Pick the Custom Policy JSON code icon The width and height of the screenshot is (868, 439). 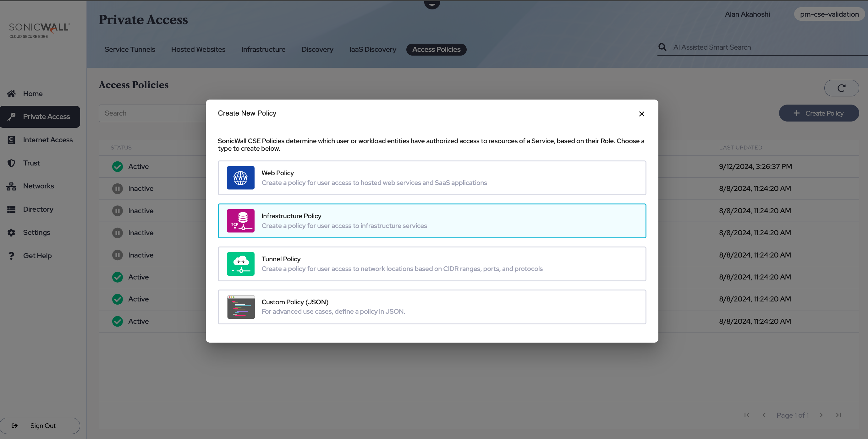click(241, 307)
